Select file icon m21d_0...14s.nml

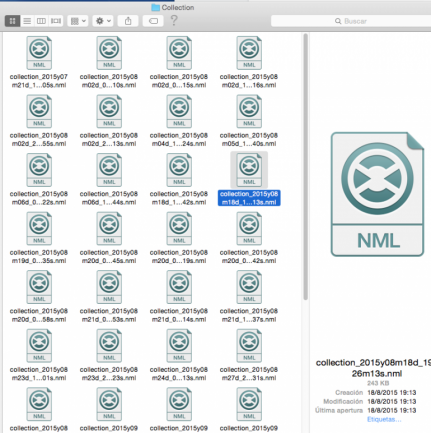pyautogui.click(x=179, y=287)
